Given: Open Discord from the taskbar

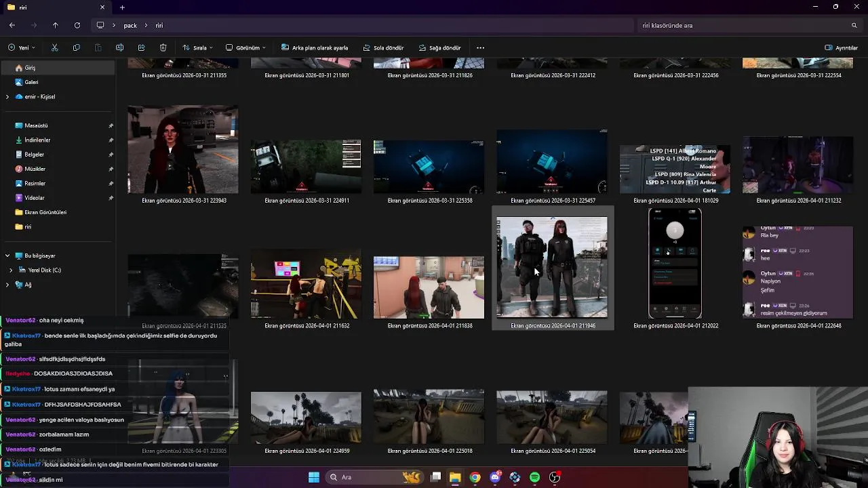Looking at the screenshot, I should pos(496,477).
